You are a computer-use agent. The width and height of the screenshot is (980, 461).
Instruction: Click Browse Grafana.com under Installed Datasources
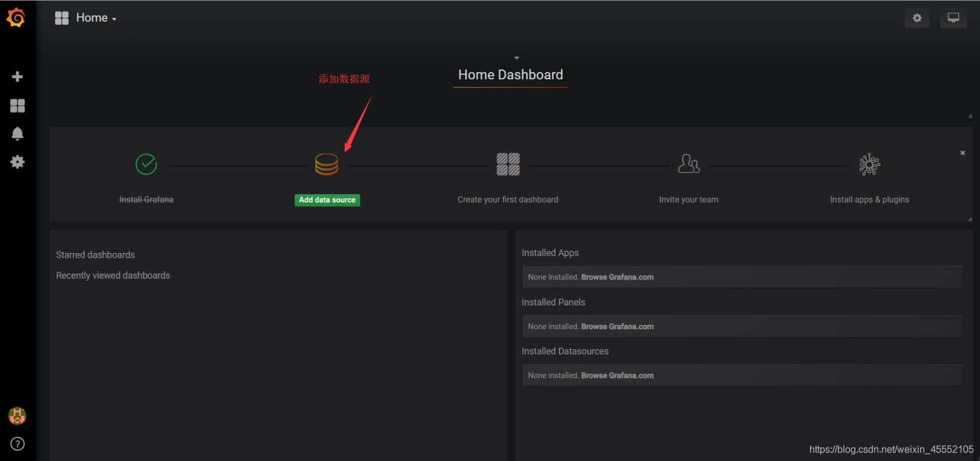(x=617, y=376)
